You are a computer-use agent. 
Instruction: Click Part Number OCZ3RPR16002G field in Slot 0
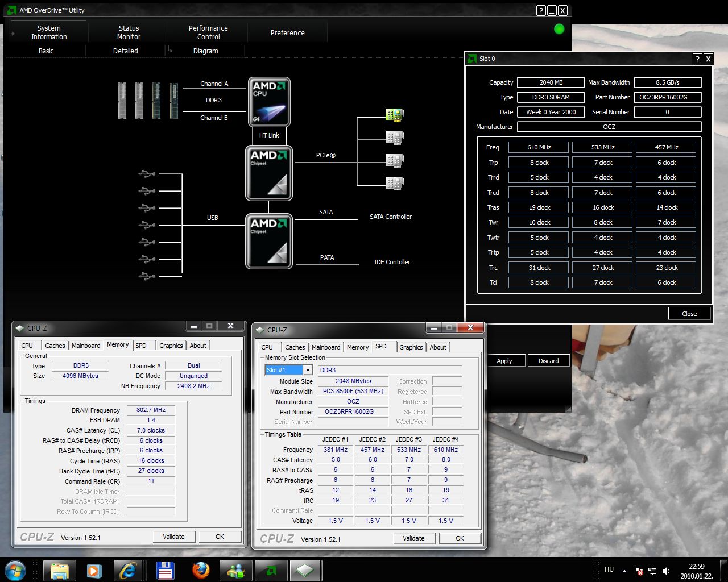click(668, 97)
